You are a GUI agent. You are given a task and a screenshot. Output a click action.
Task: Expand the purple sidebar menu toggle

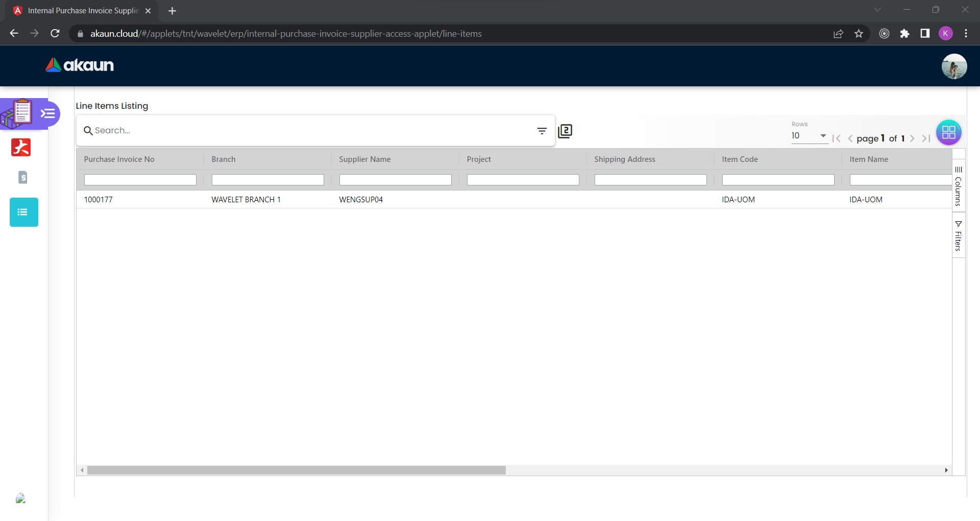pos(48,113)
